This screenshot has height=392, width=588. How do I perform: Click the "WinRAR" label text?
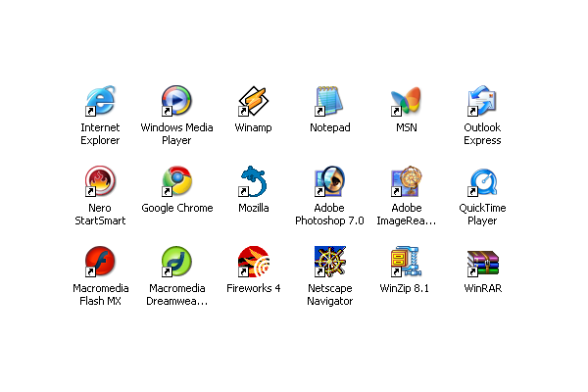[482, 288]
